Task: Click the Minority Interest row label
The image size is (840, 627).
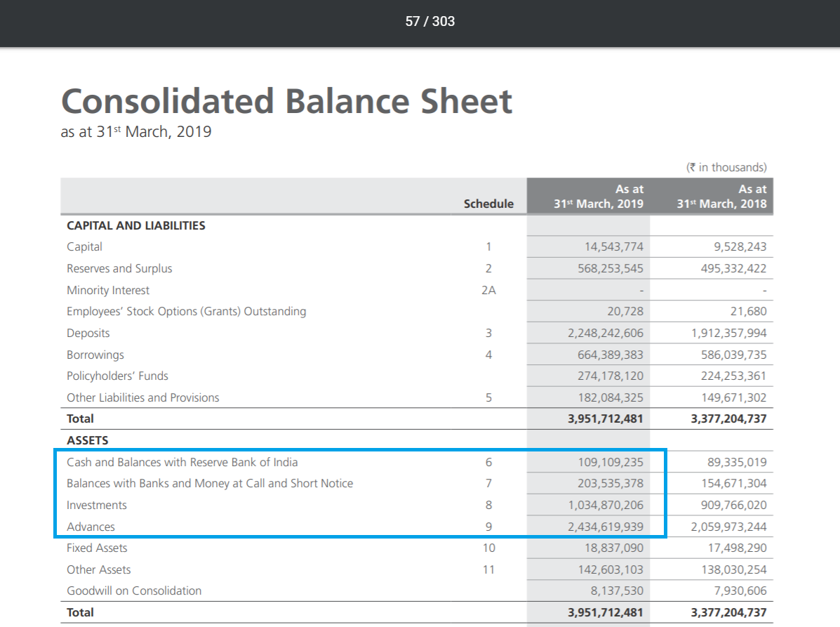Action: (107, 290)
